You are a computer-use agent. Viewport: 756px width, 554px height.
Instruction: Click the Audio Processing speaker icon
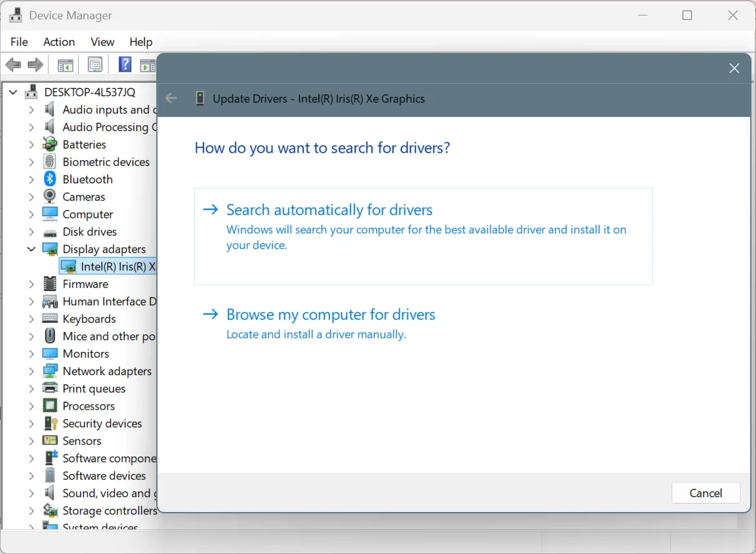click(50, 127)
